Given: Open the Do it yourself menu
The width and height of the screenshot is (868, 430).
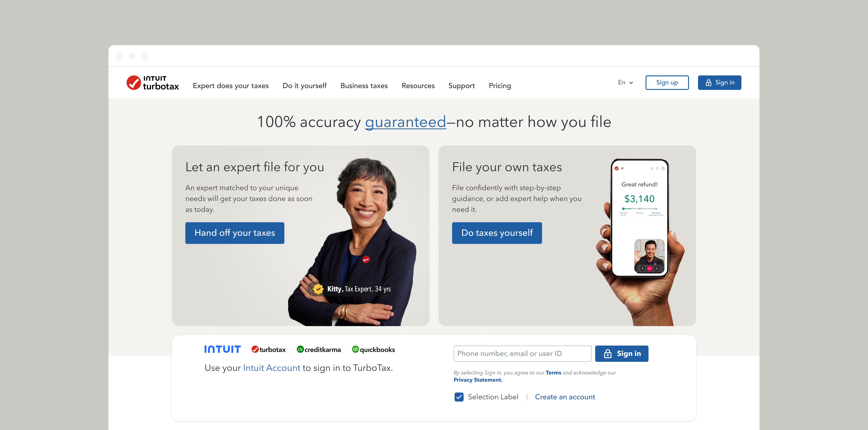Looking at the screenshot, I should pos(305,86).
